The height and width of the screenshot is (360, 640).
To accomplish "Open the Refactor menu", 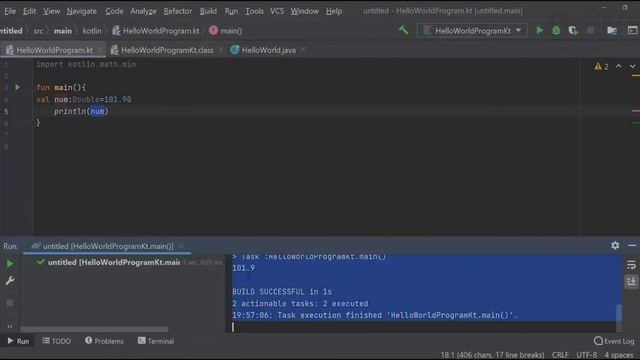I will [178, 11].
